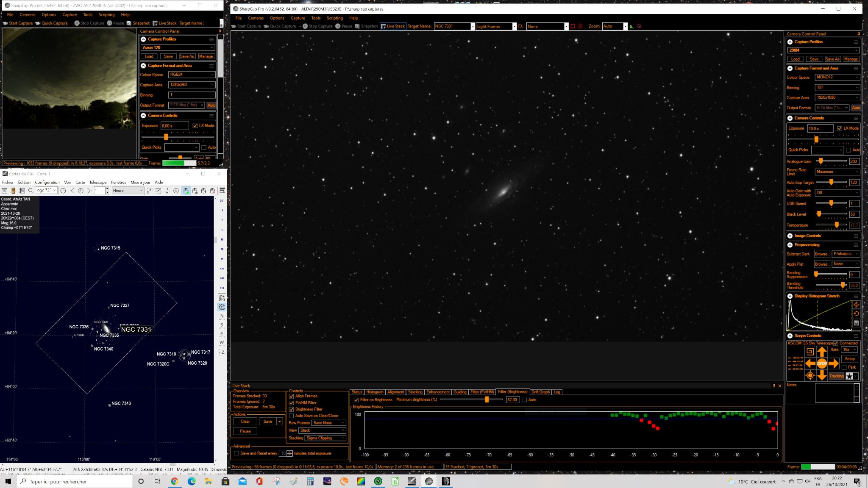Click the crosshair recenter icon in Scope Controls
868x488 pixels.
810,375
